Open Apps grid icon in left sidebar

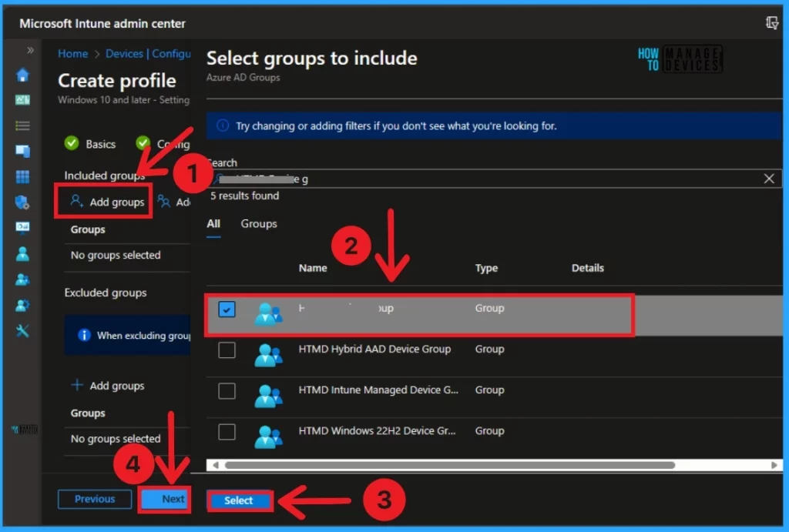tap(22, 176)
